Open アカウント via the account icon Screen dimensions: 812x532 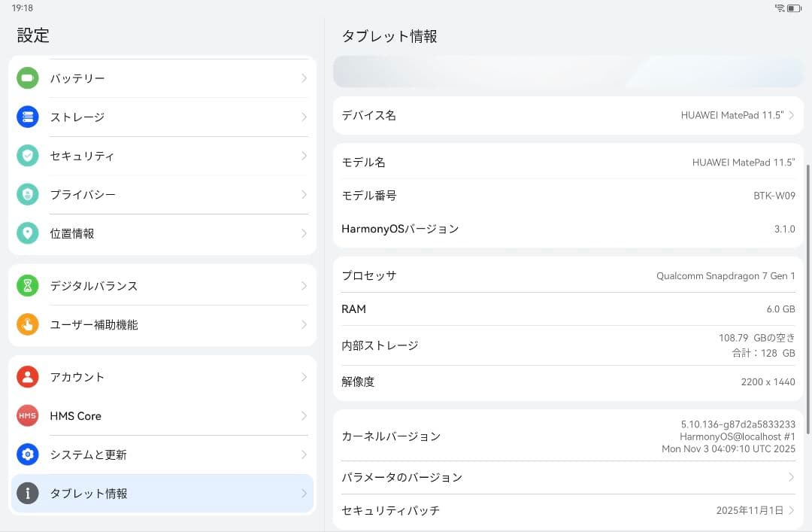[27, 376]
